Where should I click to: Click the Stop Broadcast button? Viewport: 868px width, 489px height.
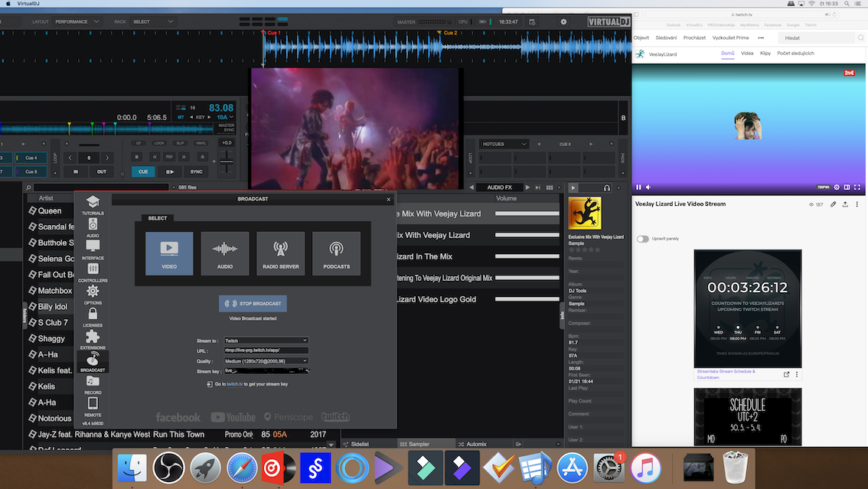tap(253, 304)
